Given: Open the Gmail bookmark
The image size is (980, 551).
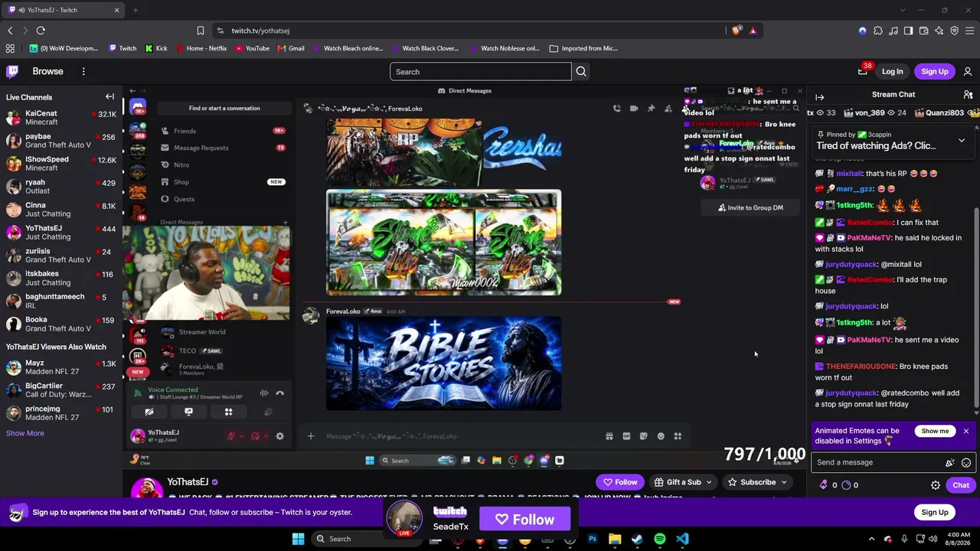Looking at the screenshot, I should (291, 48).
